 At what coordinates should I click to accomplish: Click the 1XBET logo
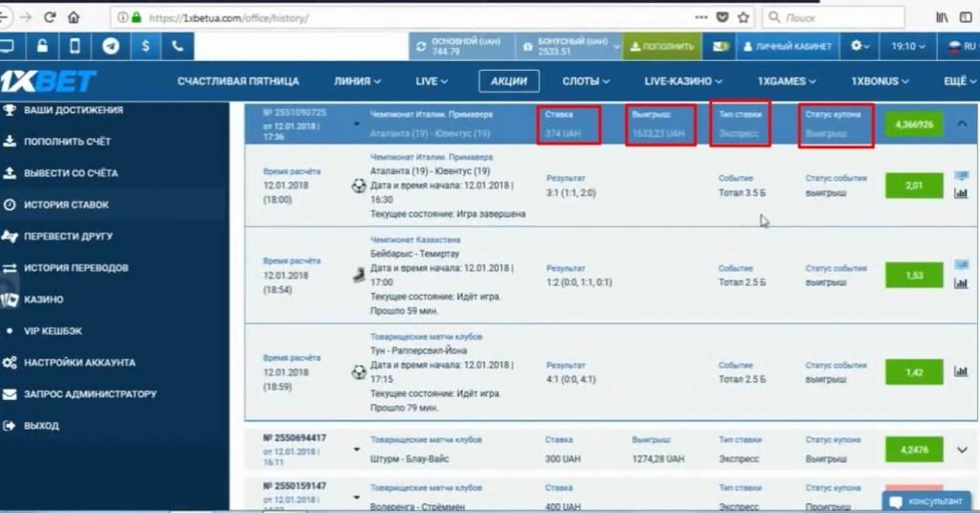pos(48,81)
